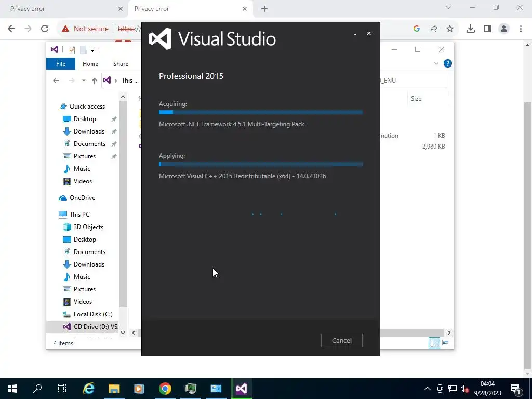The image size is (532, 399).
Task: Open a new Chrome tab
Action: [x=264, y=9]
